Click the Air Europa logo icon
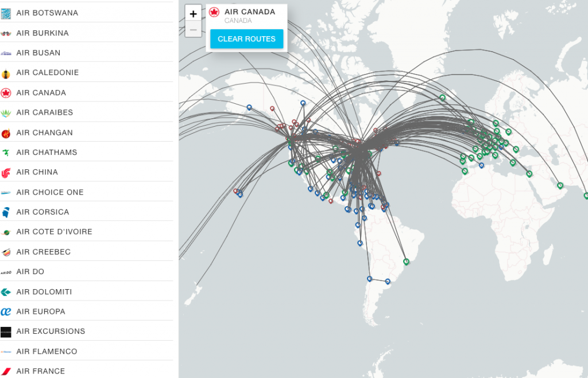Viewport: 588px width, 378px height. pyautogui.click(x=6, y=311)
